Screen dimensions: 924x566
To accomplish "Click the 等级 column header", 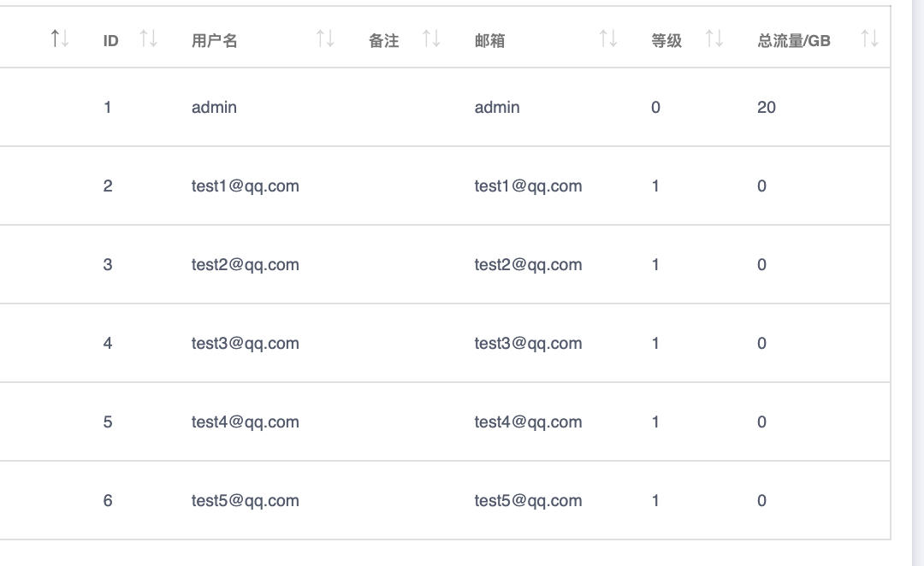I will (666, 41).
